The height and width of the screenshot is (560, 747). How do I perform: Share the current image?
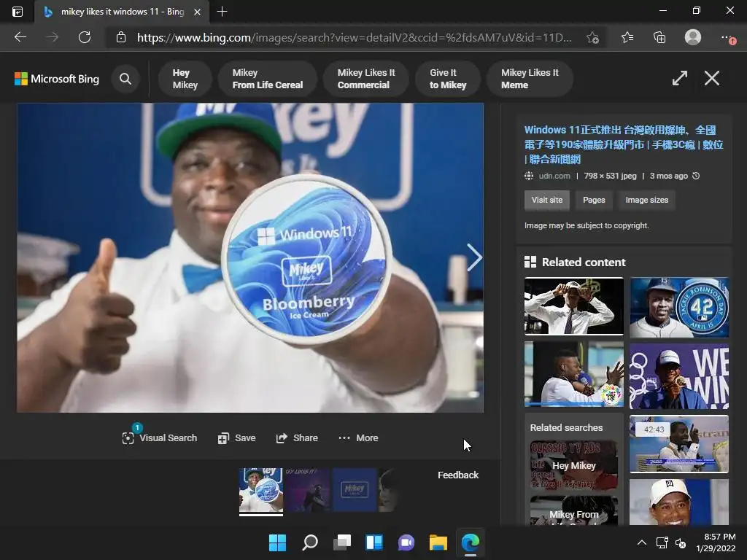pos(297,437)
